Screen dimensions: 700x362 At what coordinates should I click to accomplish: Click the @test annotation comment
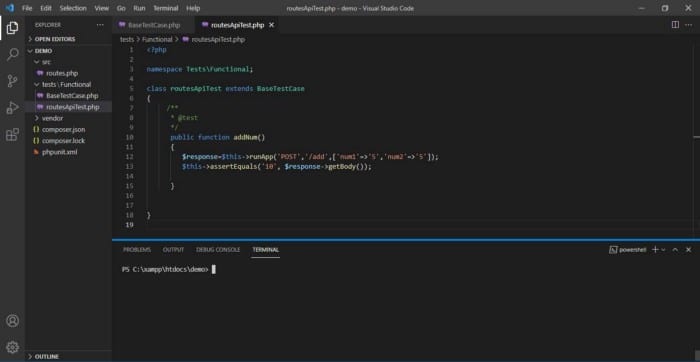coord(188,118)
